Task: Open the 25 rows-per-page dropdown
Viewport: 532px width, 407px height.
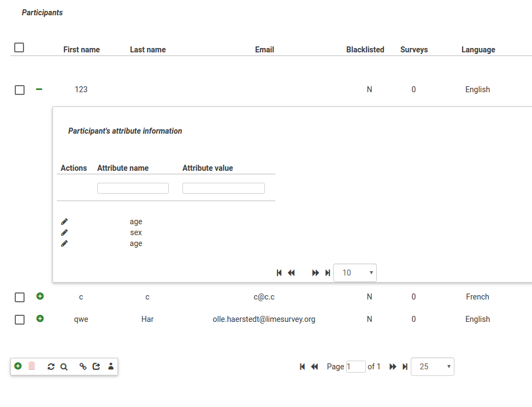Action: [x=432, y=367]
